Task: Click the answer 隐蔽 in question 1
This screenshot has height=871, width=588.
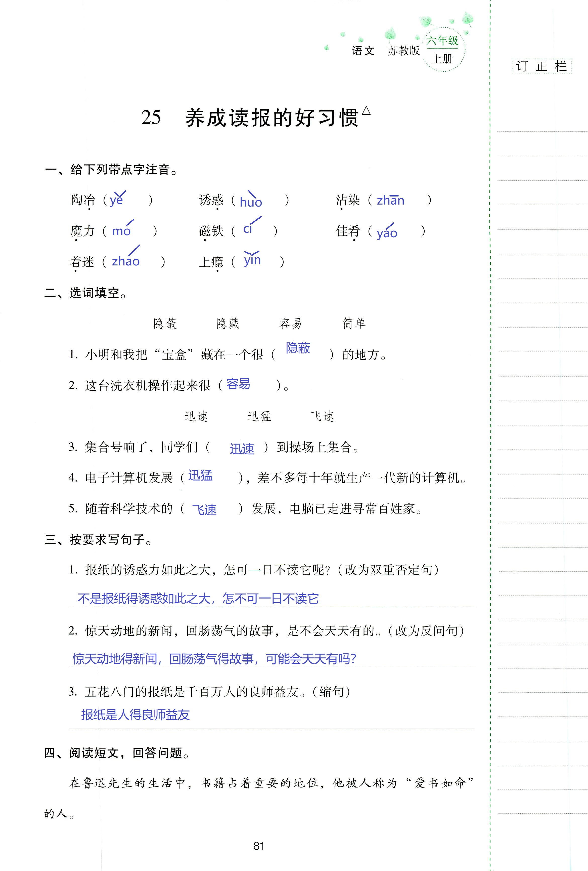Action: tap(298, 348)
